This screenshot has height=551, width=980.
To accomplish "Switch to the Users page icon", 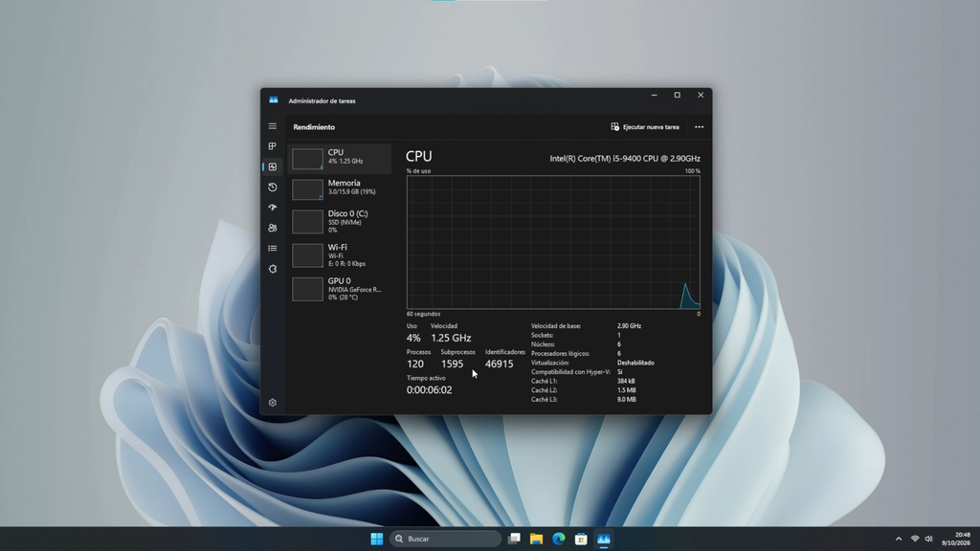I will pyautogui.click(x=273, y=228).
